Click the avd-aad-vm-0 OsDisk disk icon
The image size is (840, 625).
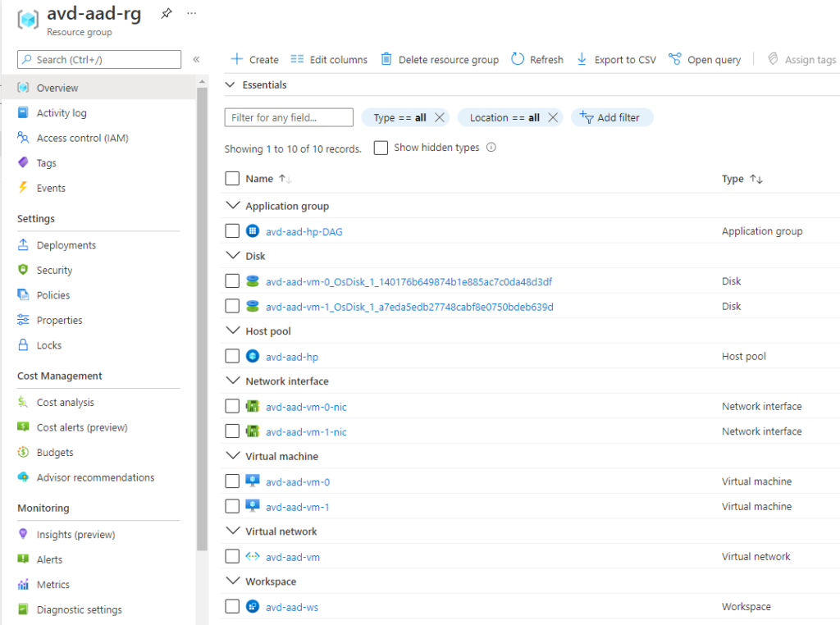coord(253,281)
